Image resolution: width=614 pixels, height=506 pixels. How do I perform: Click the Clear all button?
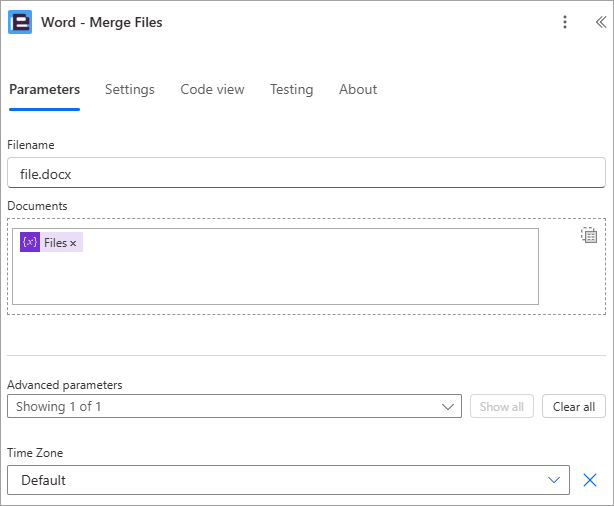coord(574,406)
